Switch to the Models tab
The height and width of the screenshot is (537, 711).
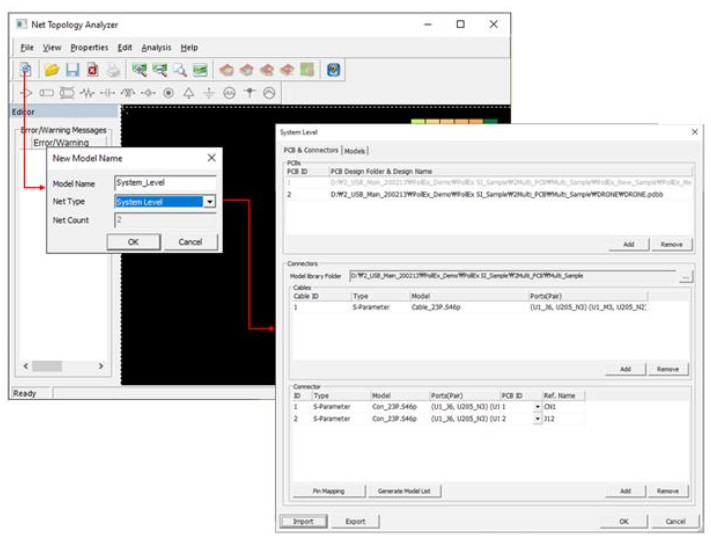point(355,151)
